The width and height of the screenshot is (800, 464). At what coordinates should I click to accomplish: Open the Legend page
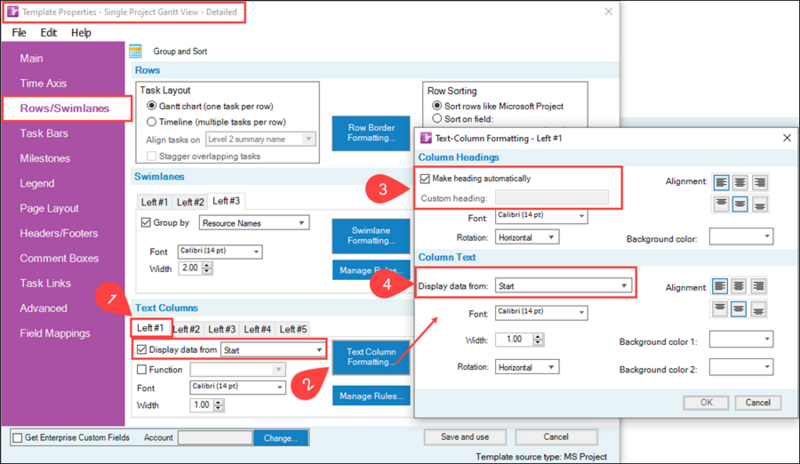[37, 183]
